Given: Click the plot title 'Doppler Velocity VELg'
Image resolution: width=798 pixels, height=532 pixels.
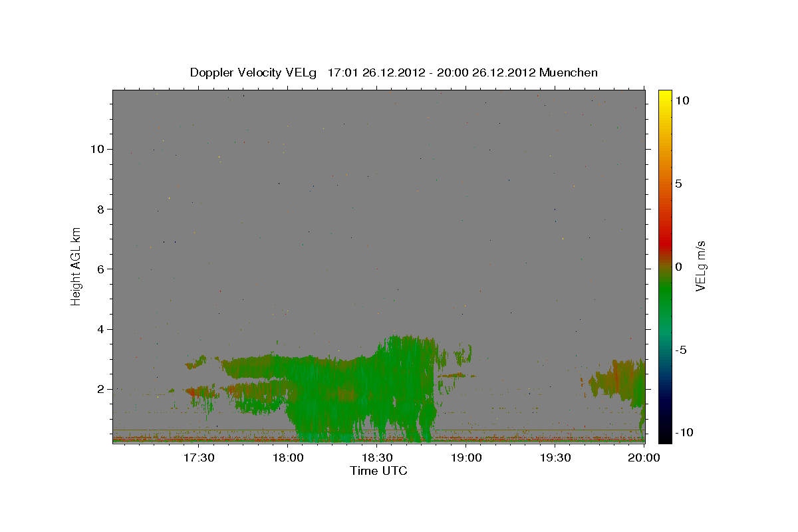Looking at the screenshot, I should pyautogui.click(x=255, y=72).
